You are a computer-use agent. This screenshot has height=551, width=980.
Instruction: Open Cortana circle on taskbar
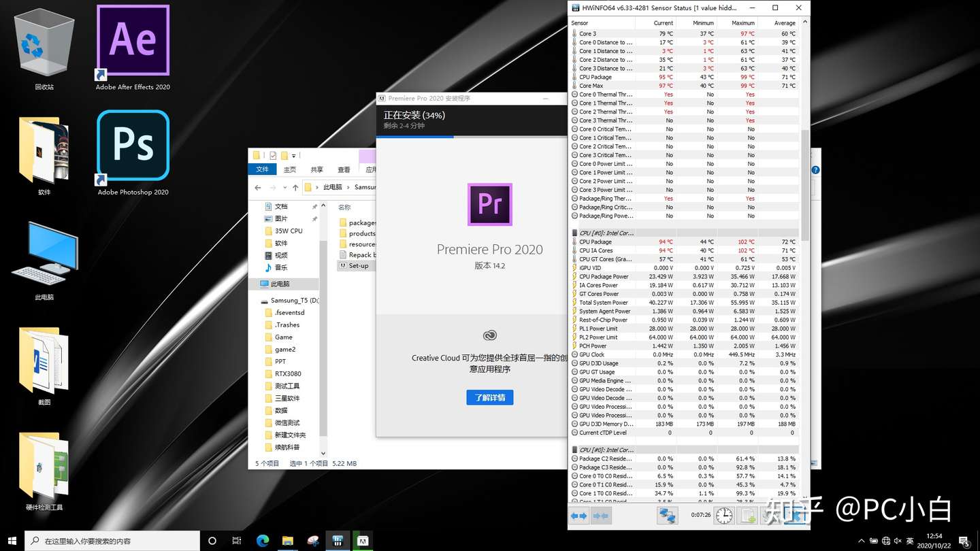click(212, 541)
